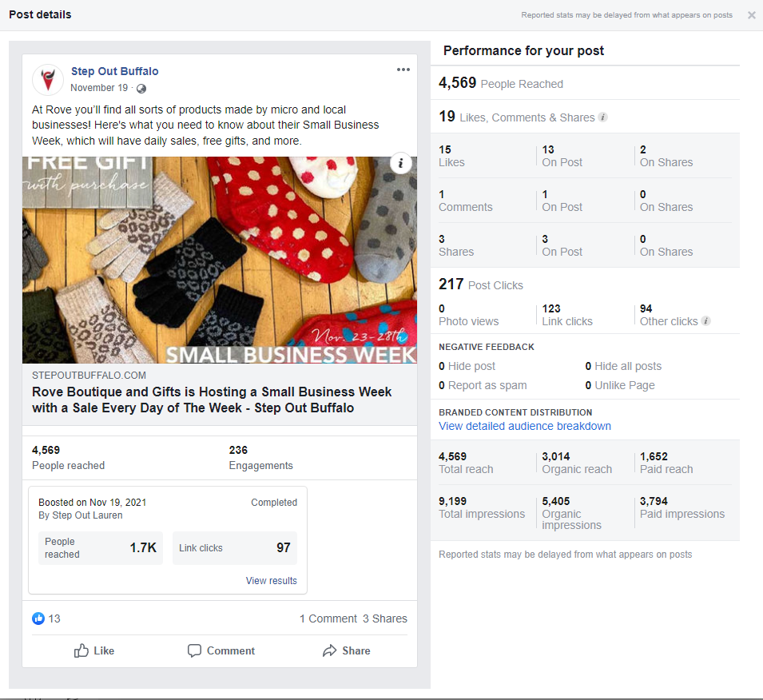Click the 1,652 Paid reach stat

point(666,463)
